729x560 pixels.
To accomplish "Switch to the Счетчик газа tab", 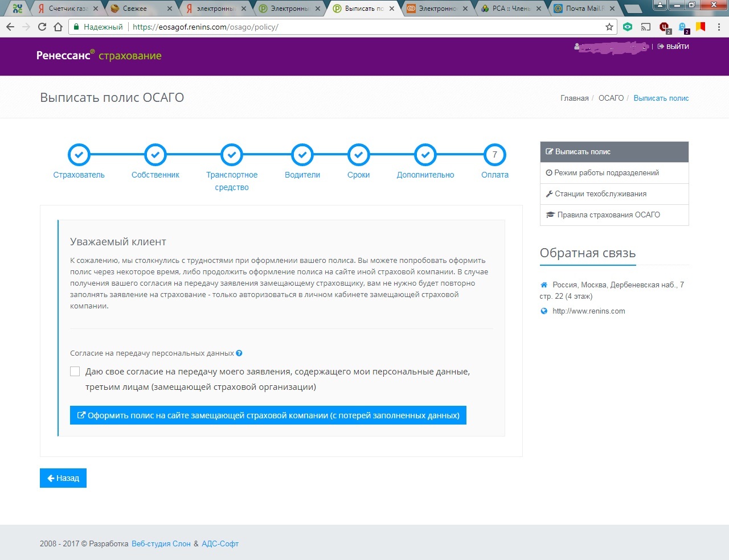I will (67, 9).
